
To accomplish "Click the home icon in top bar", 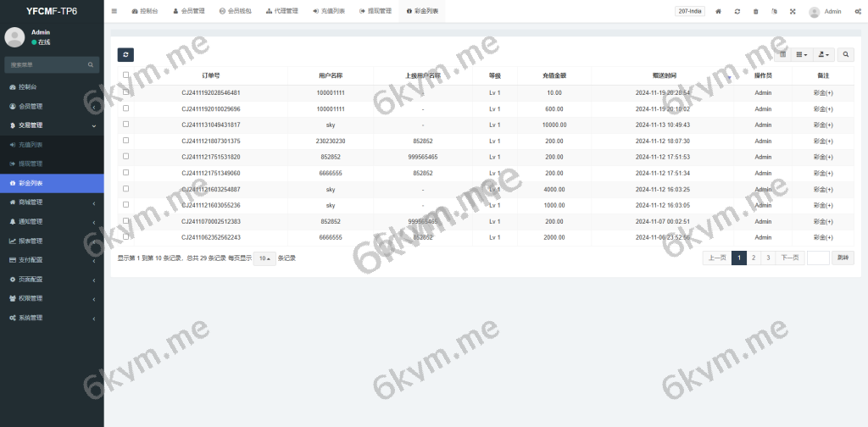I will click(x=719, y=11).
